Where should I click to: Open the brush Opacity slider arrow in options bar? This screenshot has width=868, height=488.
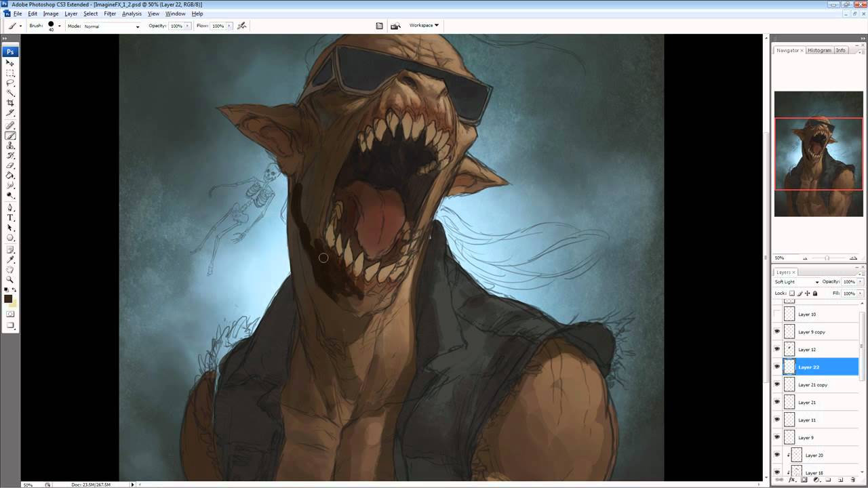187,26
